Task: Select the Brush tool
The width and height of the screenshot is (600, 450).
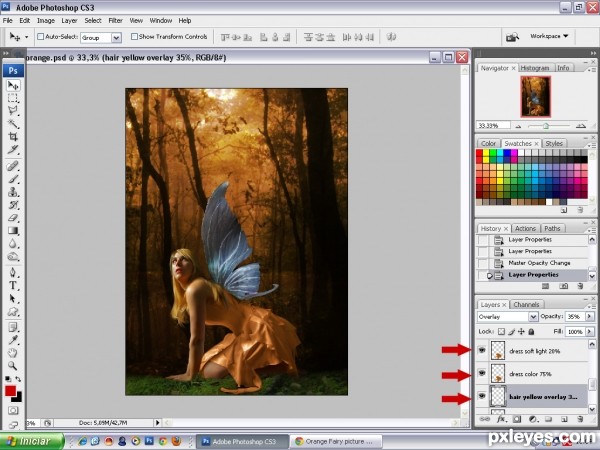Action: pos(13,179)
